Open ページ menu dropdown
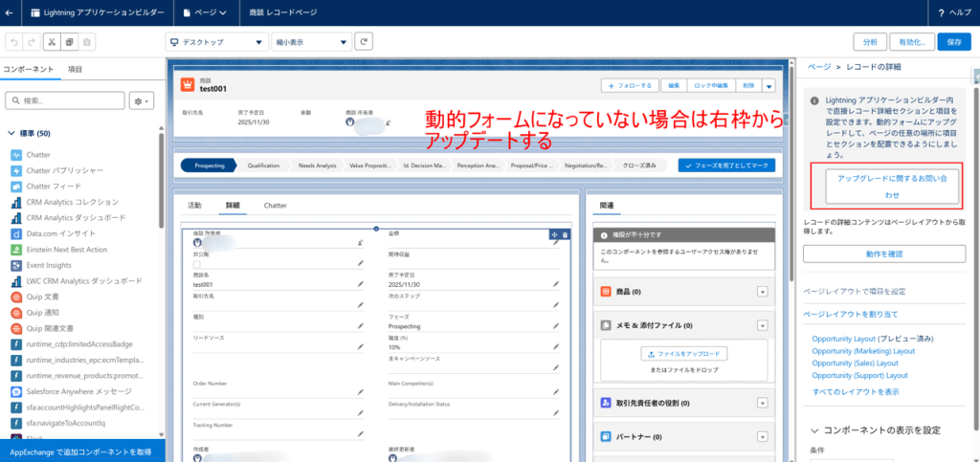 (x=205, y=12)
